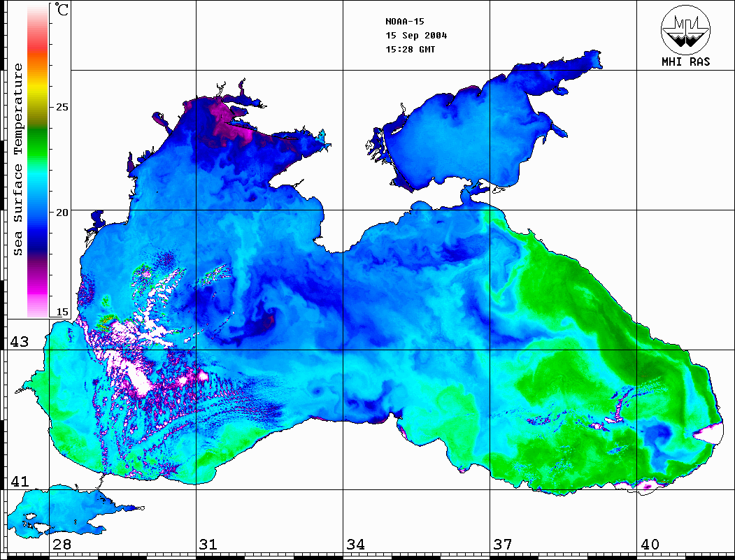Click the 'Sea Surface Temperature' vertical label
The height and width of the screenshot is (560, 735).
pos(17,159)
